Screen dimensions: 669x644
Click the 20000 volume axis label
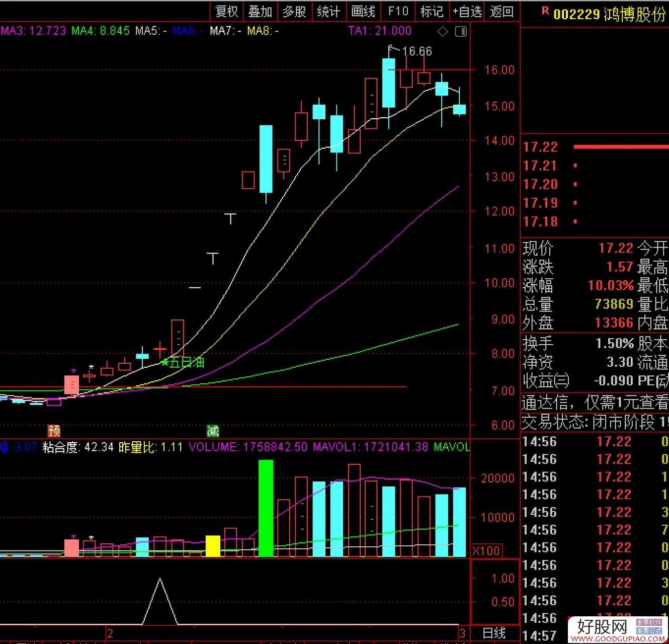(x=497, y=478)
